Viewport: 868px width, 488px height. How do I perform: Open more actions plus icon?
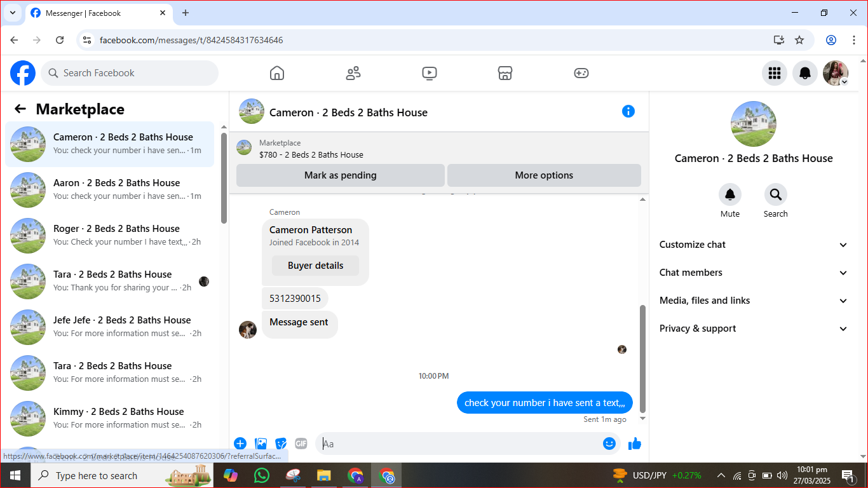click(x=240, y=444)
